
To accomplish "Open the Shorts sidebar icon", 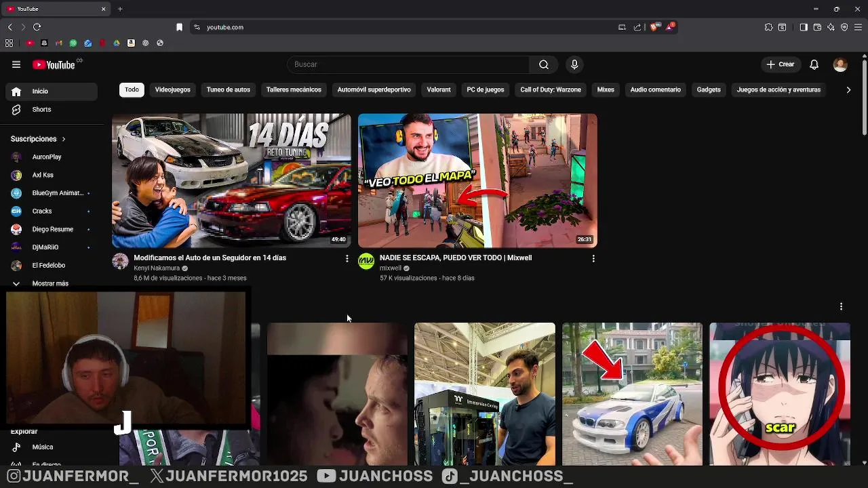I will (16, 109).
